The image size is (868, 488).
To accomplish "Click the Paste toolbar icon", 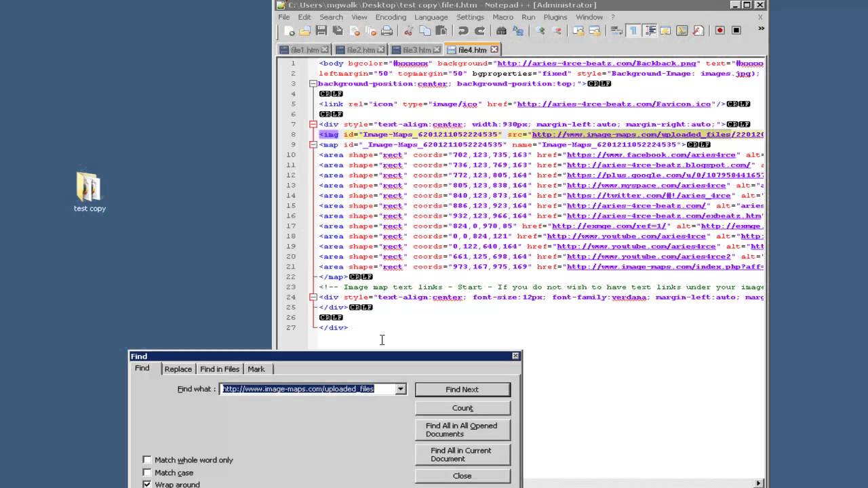I will point(441,30).
